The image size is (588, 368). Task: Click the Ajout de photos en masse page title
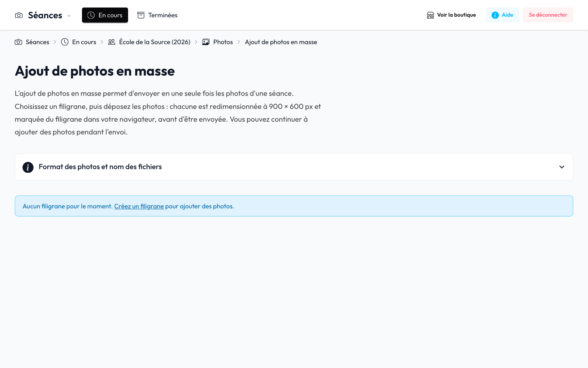click(x=95, y=71)
